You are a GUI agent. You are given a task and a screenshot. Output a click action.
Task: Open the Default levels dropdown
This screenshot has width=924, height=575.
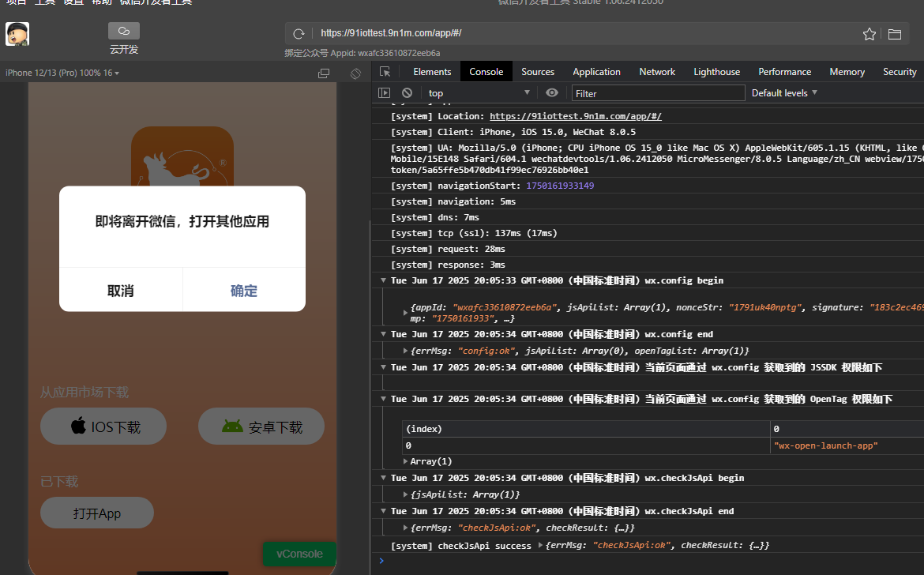[x=784, y=92]
